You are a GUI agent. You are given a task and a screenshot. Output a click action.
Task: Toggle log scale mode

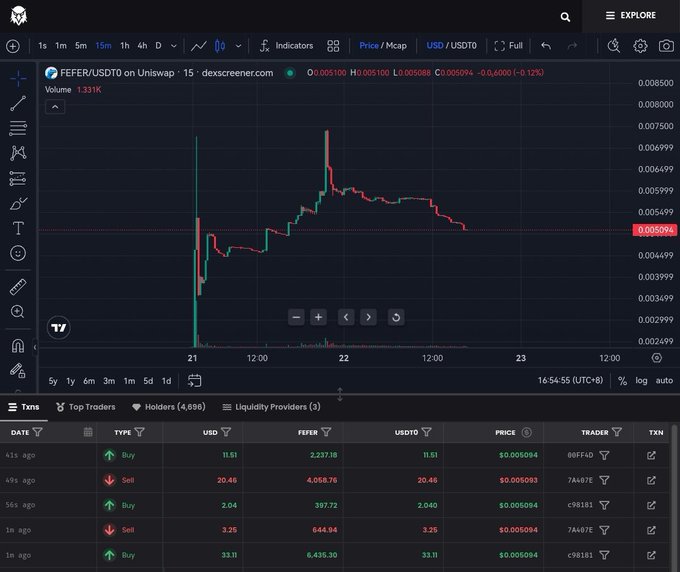(x=641, y=380)
